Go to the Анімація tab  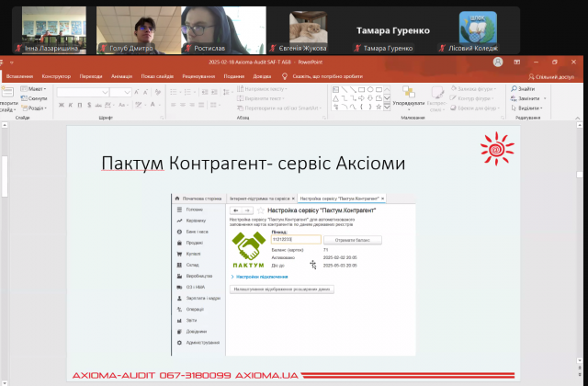point(121,76)
